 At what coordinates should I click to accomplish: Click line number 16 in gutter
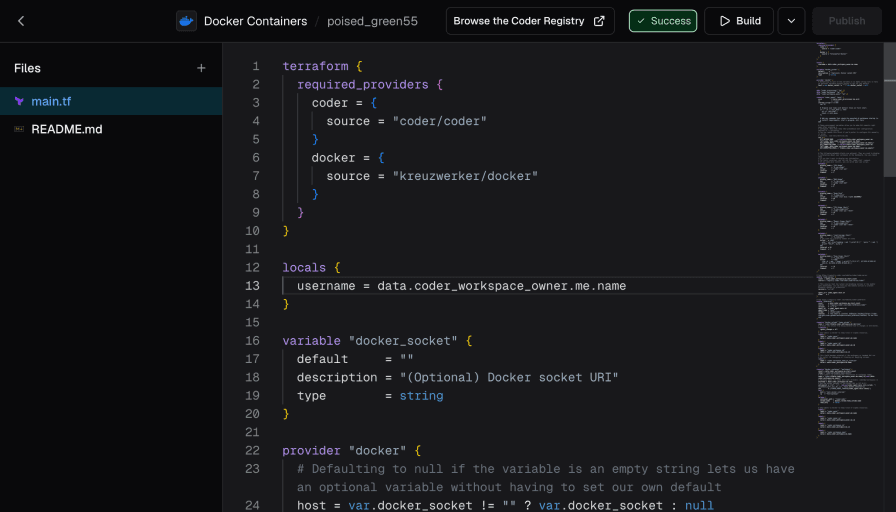pos(253,341)
